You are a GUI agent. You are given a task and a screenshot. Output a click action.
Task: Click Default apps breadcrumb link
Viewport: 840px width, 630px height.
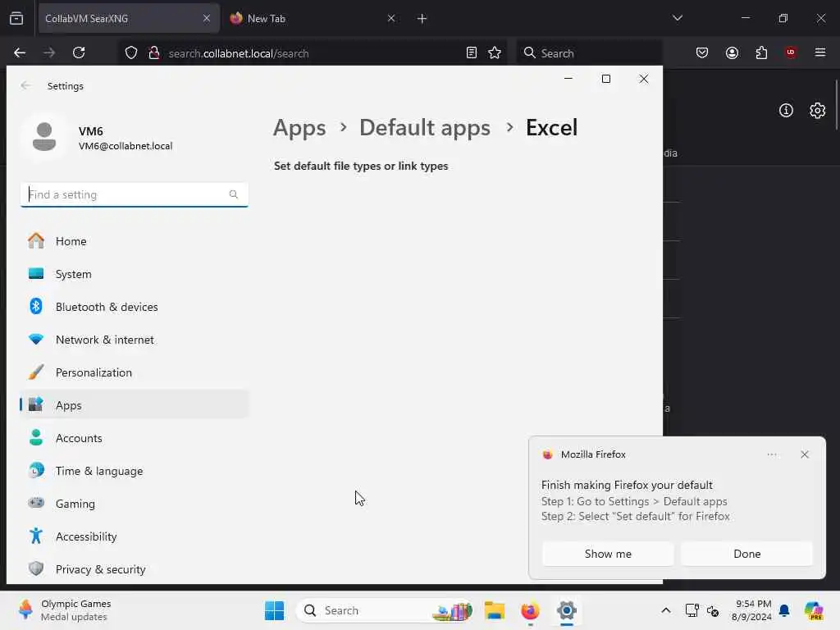coord(425,127)
